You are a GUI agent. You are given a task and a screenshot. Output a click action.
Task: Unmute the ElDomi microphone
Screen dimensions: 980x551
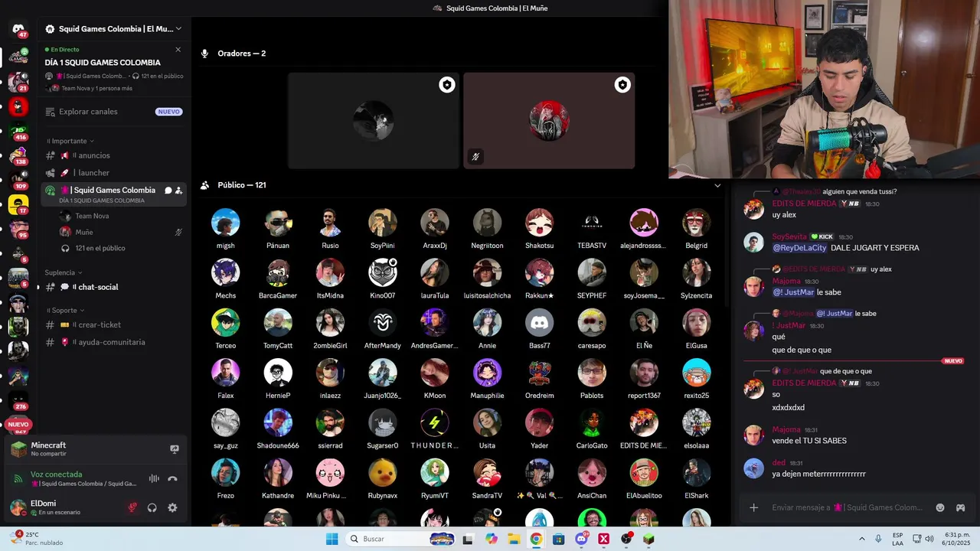click(132, 507)
